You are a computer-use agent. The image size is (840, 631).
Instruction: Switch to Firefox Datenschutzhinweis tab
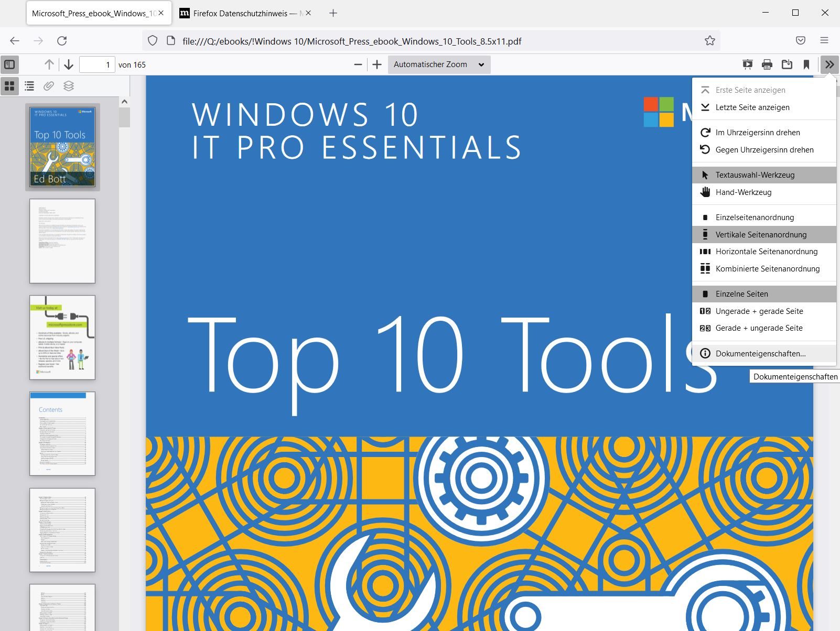tap(241, 14)
